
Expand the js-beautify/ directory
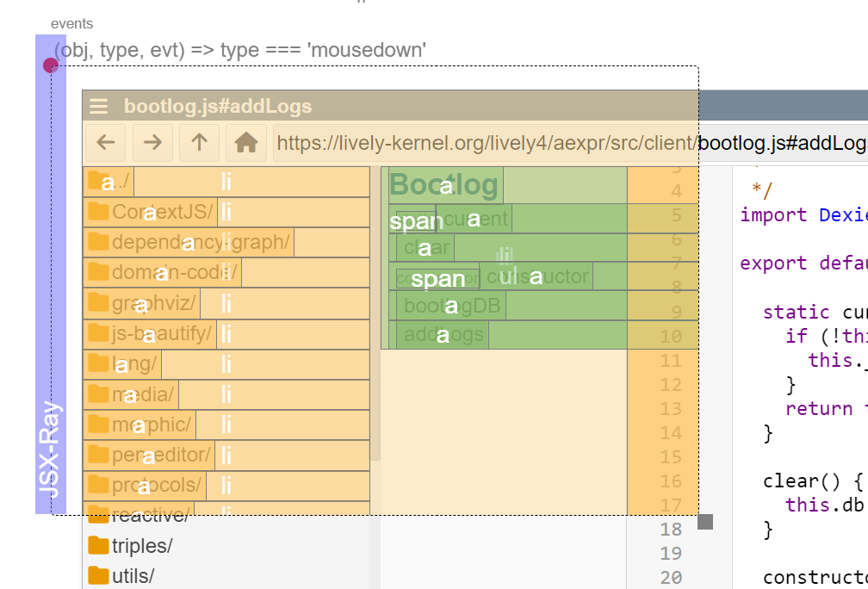160,333
